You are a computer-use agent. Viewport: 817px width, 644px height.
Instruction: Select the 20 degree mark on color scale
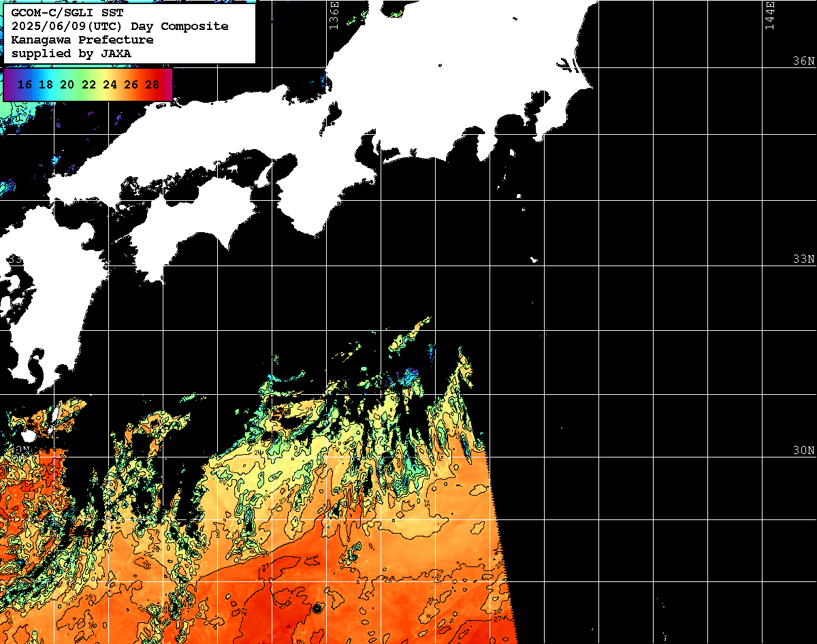[67, 84]
